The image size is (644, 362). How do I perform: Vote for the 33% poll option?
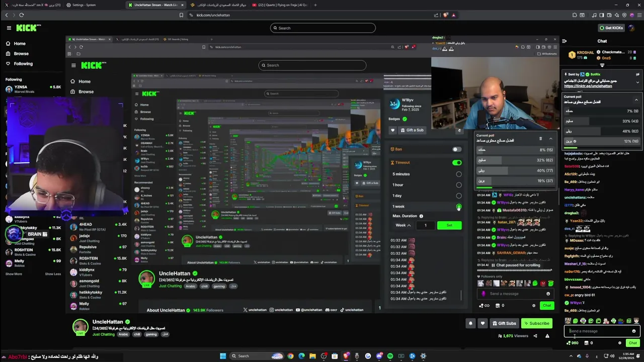(602, 121)
